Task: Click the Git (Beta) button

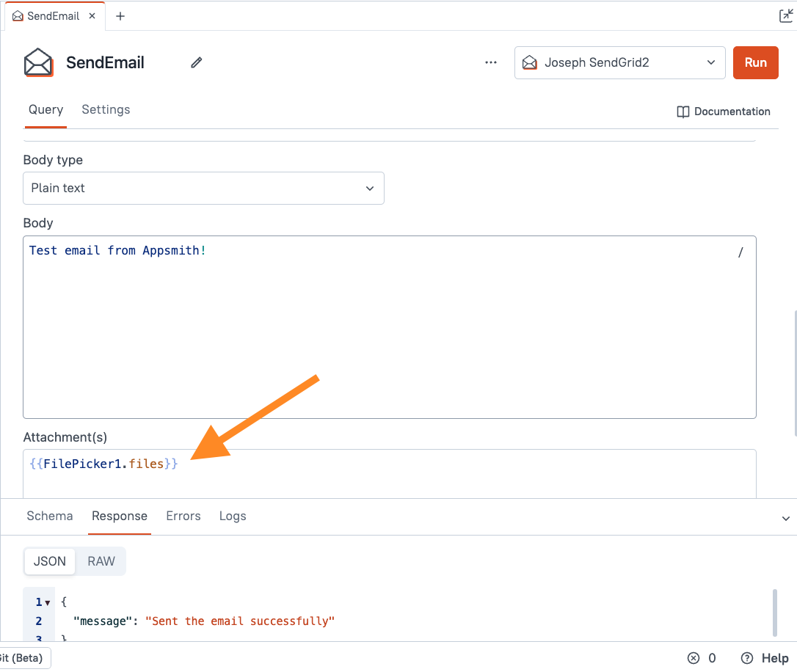Action: point(24,657)
